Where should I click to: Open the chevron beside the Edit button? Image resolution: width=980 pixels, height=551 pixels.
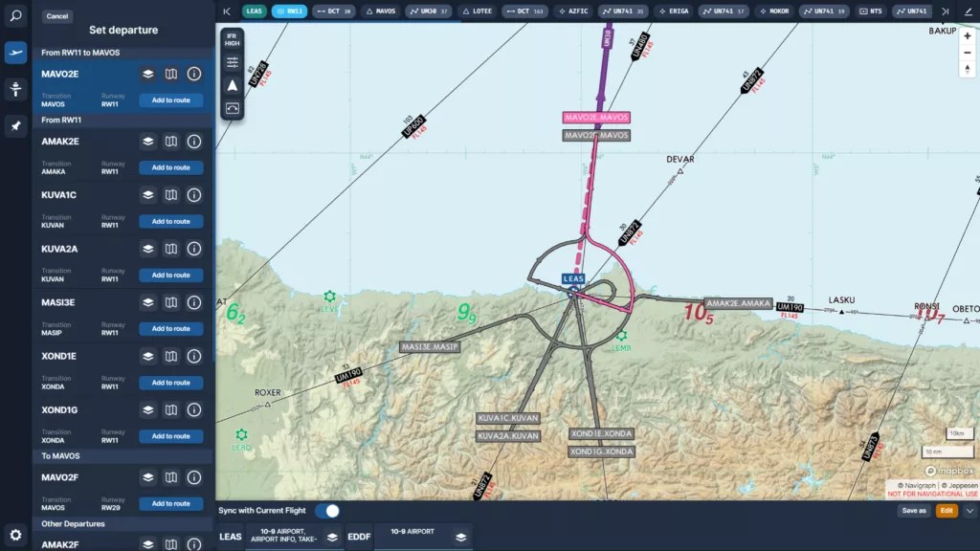click(x=969, y=510)
